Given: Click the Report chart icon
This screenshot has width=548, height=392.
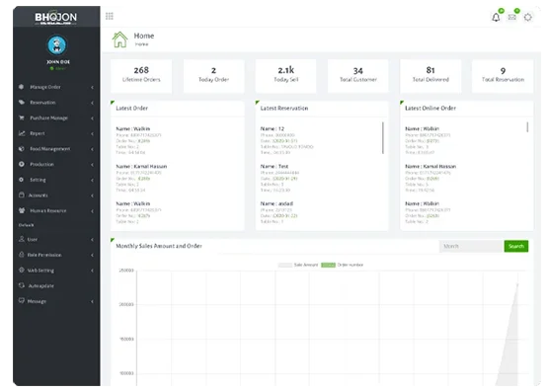Looking at the screenshot, I should [x=22, y=133].
